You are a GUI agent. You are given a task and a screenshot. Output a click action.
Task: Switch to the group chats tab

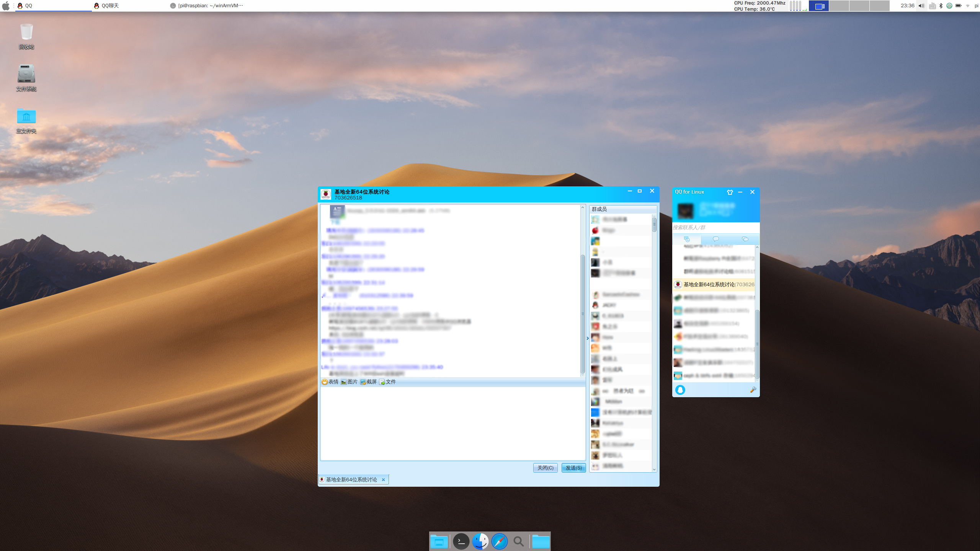745,239
